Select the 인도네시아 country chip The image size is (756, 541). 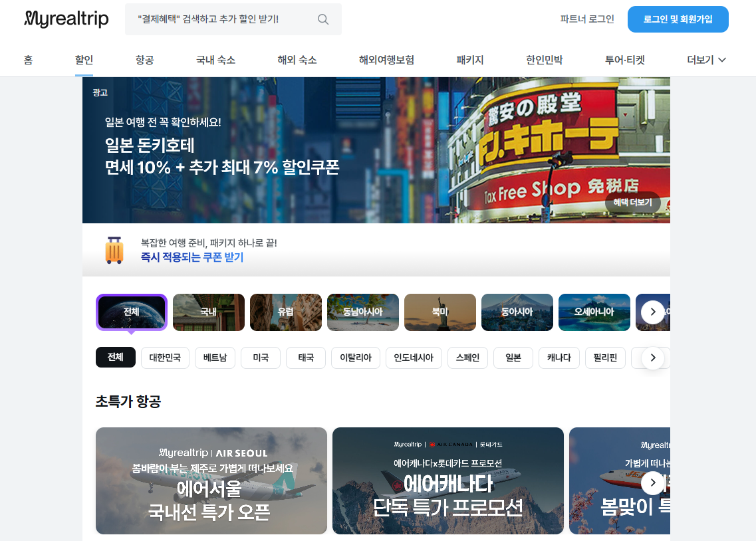(x=414, y=358)
